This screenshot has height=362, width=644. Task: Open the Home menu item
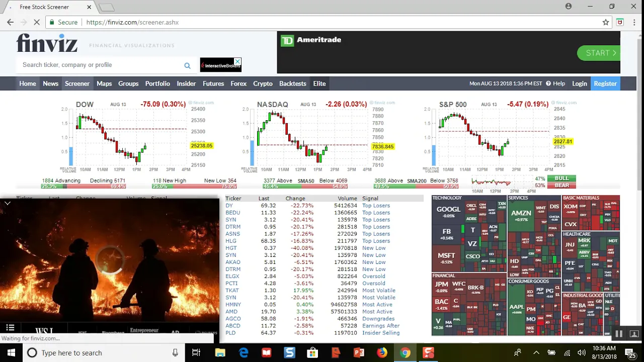(x=28, y=83)
